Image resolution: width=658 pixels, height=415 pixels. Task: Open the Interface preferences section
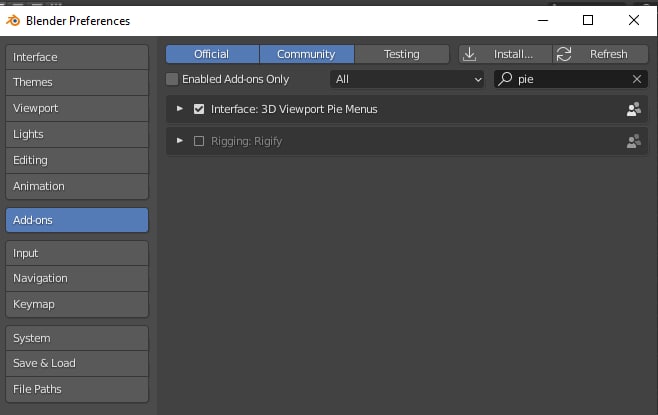click(77, 57)
